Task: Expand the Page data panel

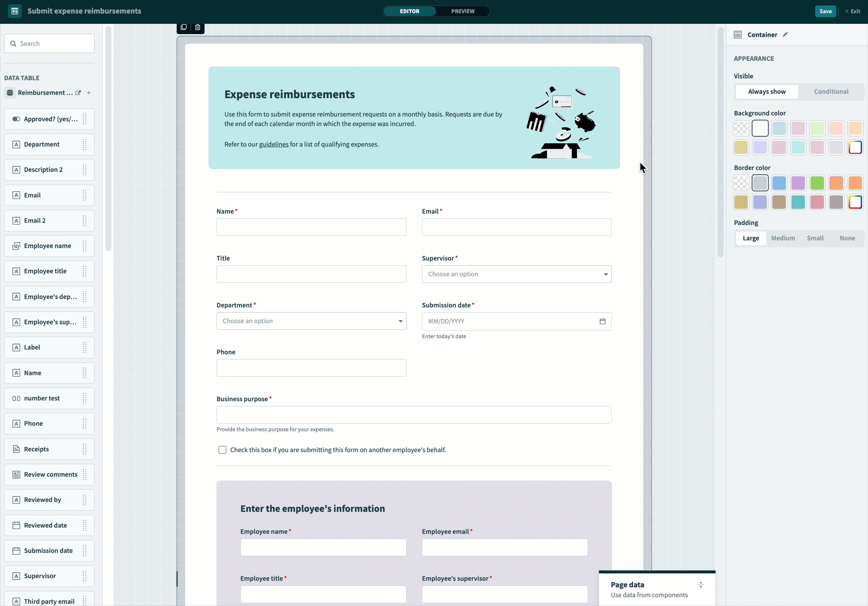Action: [700, 585]
